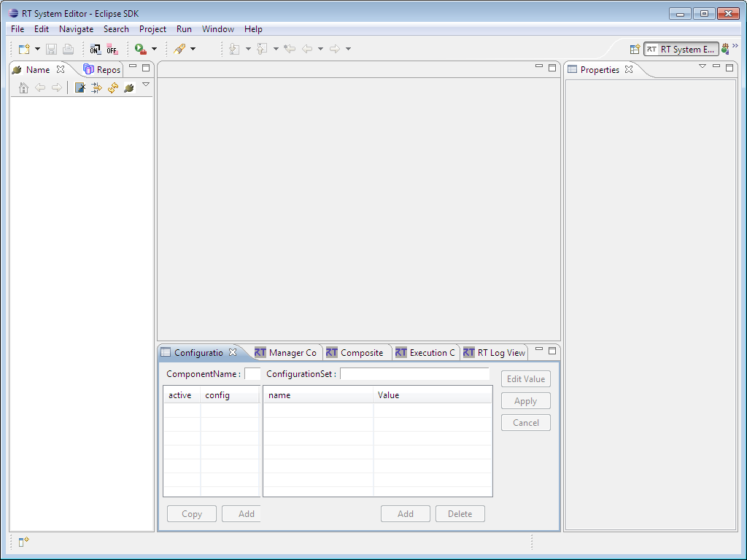Click the Print icon on the main toolbar
The width and height of the screenshot is (747, 560).
click(66, 48)
